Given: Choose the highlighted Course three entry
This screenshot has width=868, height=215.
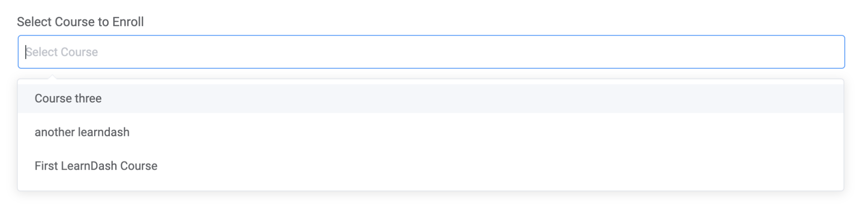Looking at the screenshot, I should (x=68, y=99).
